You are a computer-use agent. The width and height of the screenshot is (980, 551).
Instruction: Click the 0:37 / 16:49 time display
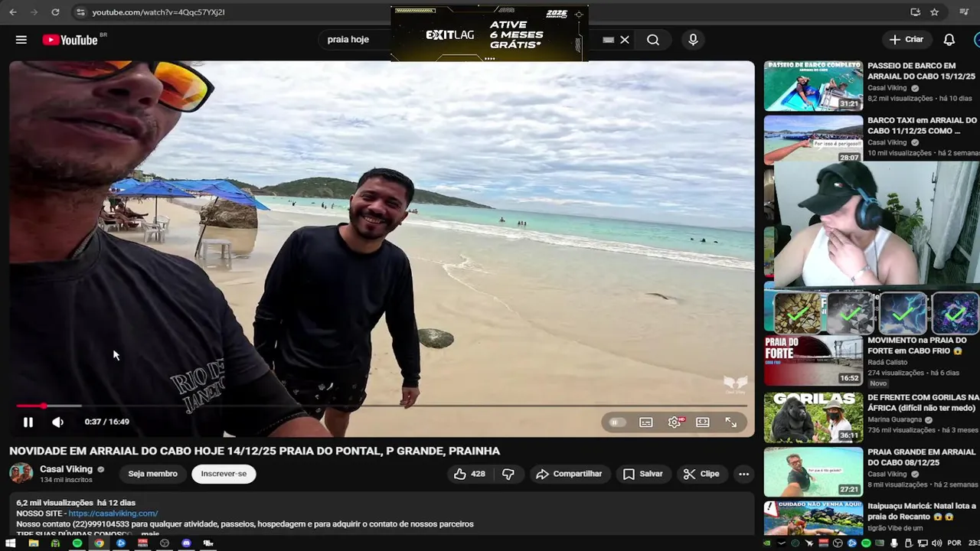coord(106,422)
